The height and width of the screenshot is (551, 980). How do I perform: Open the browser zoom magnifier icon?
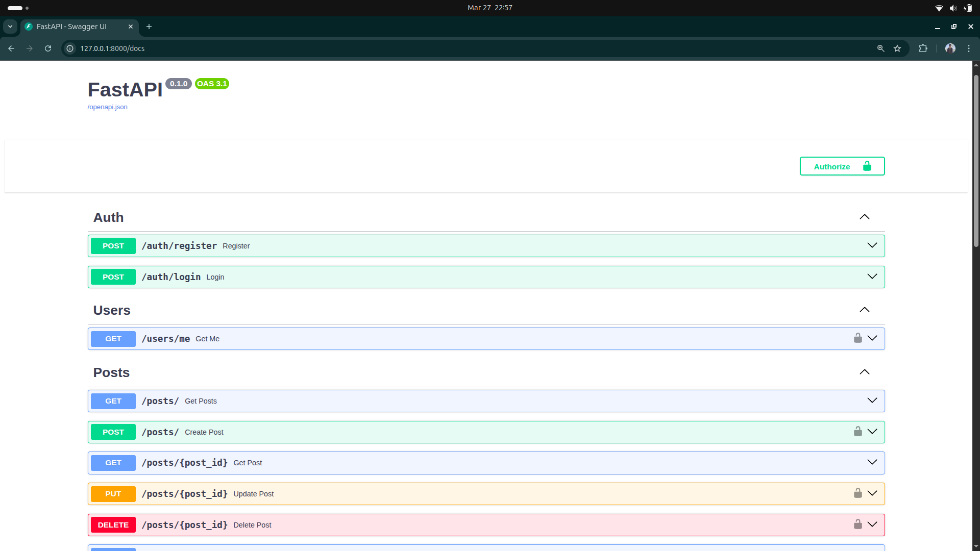coord(880,48)
